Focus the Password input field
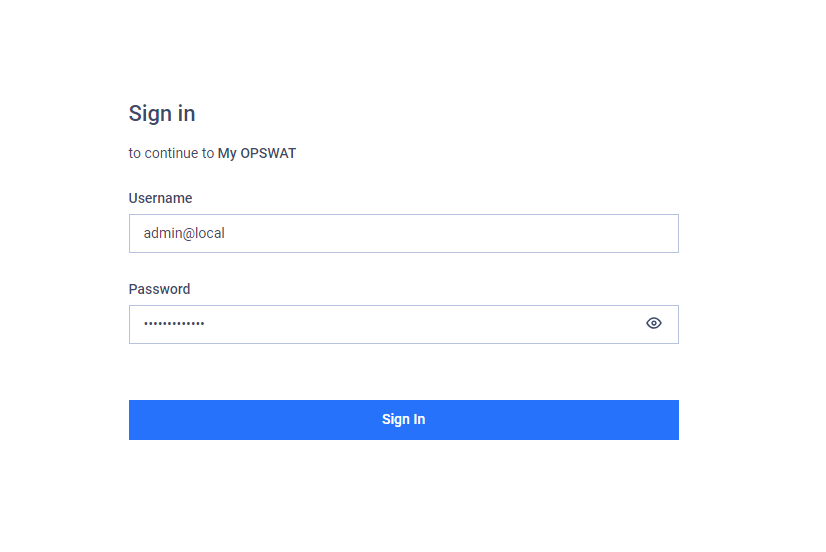This screenshot has width=826, height=552. (x=404, y=324)
